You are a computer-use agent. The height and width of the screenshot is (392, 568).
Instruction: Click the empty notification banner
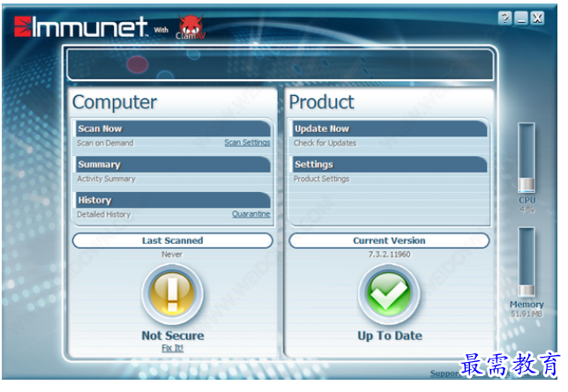click(x=280, y=64)
